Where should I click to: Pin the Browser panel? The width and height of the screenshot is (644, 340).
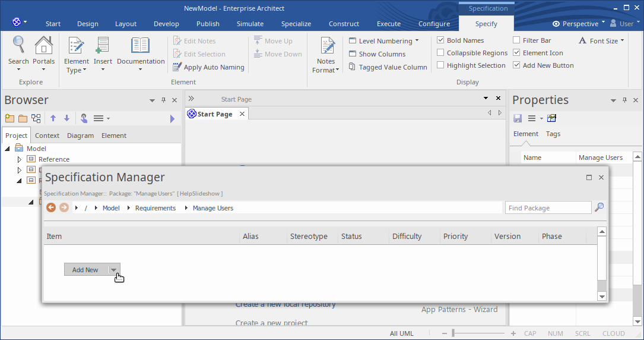tap(163, 100)
